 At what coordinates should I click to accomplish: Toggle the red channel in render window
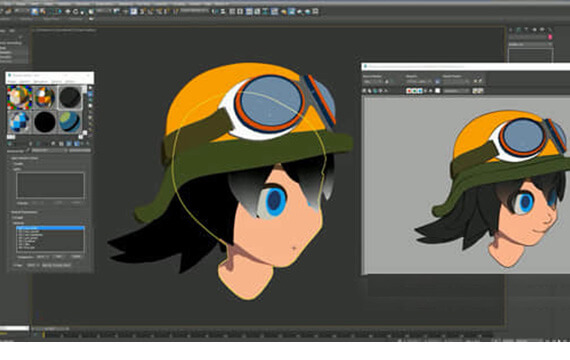(x=409, y=91)
